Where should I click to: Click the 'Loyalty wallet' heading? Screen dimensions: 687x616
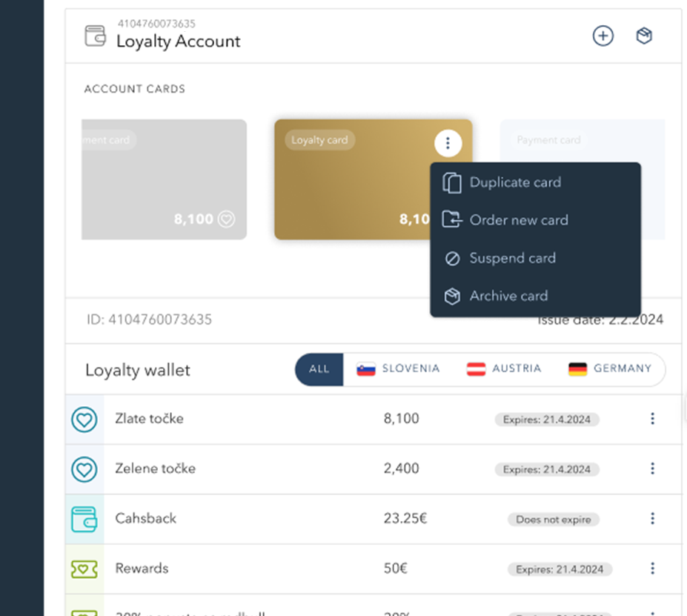point(138,370)
